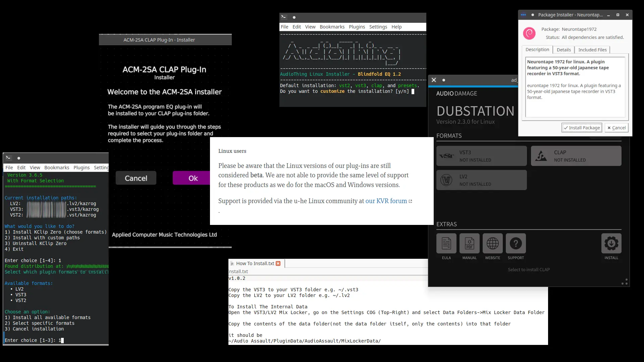
Task: Click the Debian swirl package icon
Action: point(529,33)
